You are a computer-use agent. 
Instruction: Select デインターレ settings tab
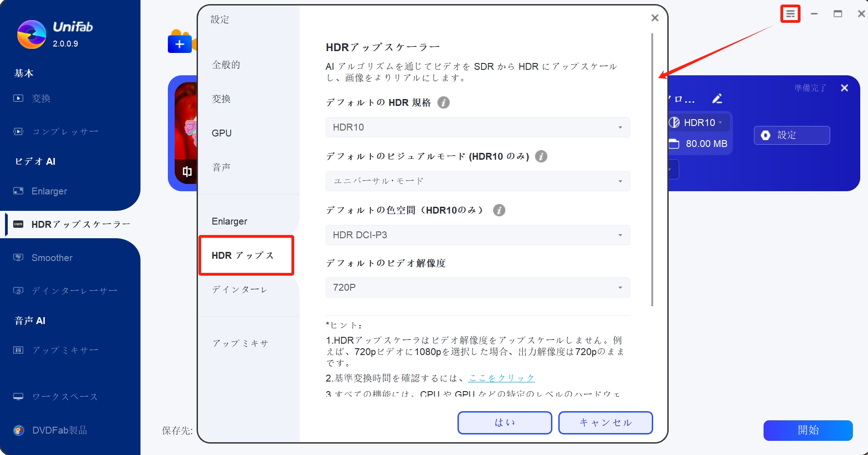pyautogui.click(x=239, y=290)
